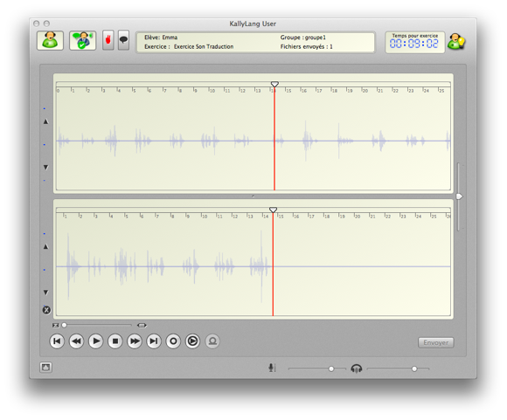Click the help user icon with lightbulb
This screenshot has height=420, width=507.
tap(456, 42)
